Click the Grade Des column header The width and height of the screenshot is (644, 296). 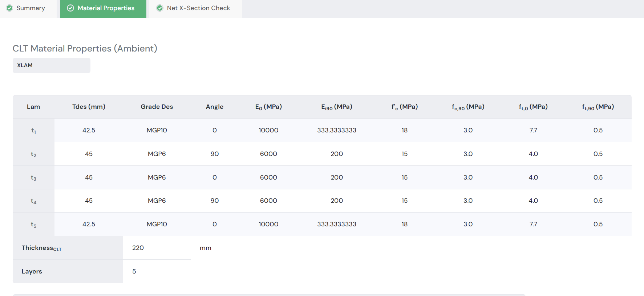point(157,107)
